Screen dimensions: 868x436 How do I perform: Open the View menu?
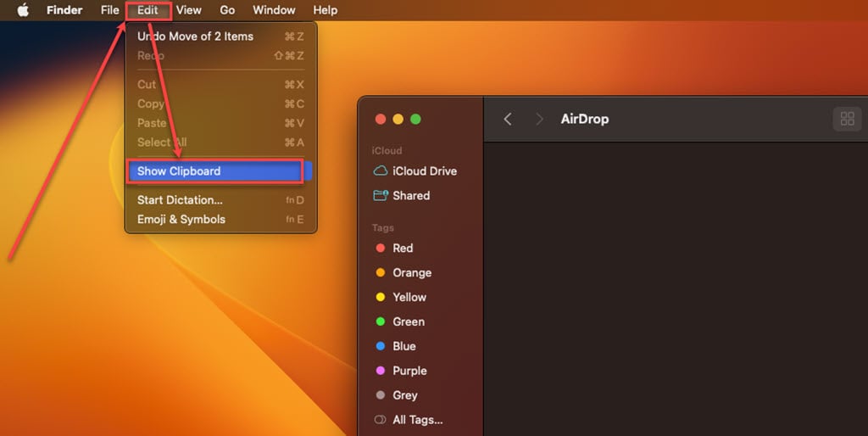click(x=189, y=10)
